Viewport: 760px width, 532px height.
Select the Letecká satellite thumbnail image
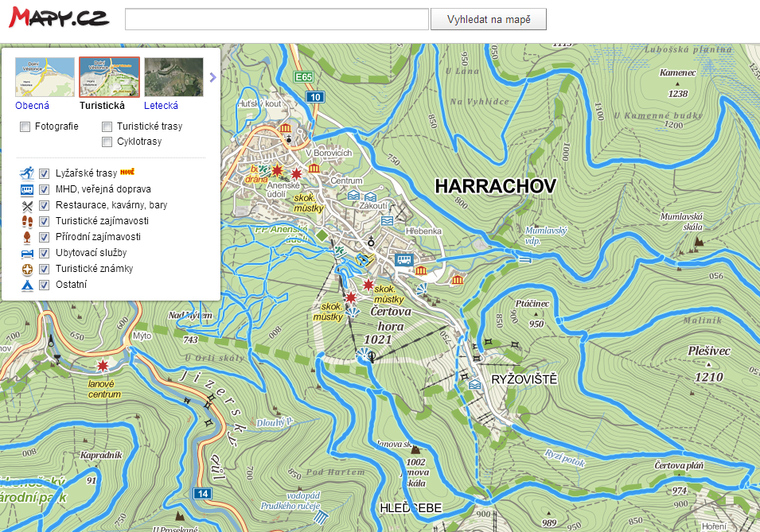pos(173,77)
